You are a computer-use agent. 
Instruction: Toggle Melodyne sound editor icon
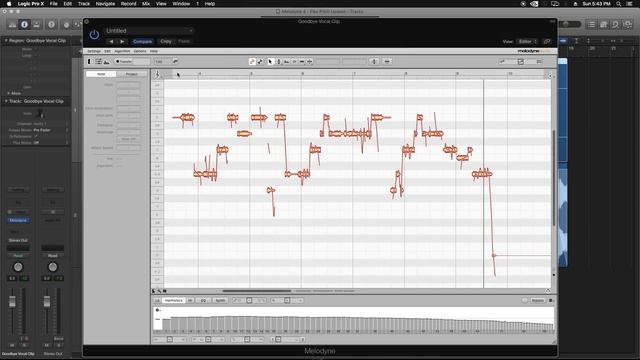pyautogui.click(x=107, y=62)
